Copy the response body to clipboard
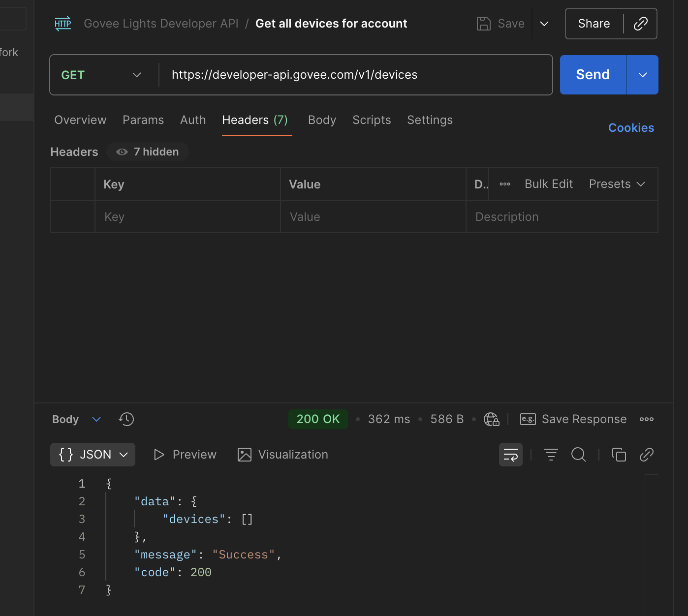Image resolution: width=688 pixels, height=616 pixels. 619,455
